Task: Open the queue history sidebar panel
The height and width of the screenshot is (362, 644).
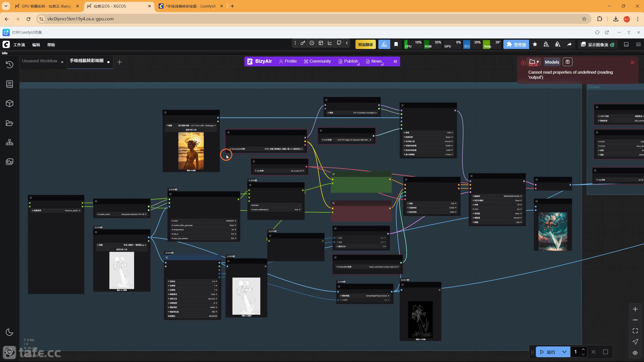Action: [10, 65]
